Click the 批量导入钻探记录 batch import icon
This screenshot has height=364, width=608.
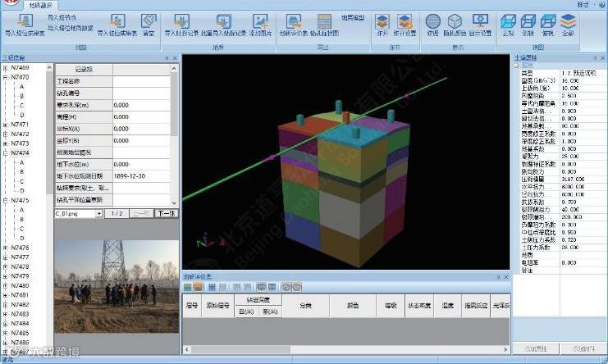[x=224, y=20]
